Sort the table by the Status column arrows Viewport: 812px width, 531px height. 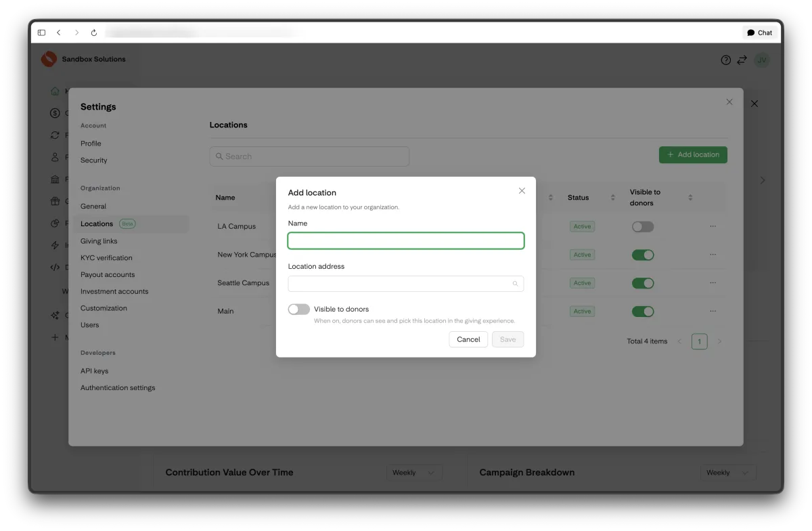pyautogui.click(x=613, y=198)
